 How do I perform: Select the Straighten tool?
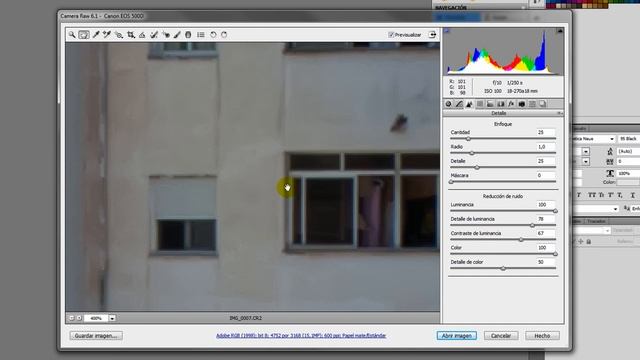[142, 35]
